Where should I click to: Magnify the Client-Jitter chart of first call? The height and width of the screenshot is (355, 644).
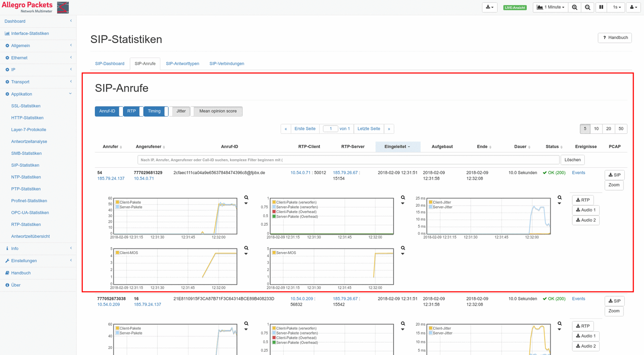tap(559, 198)
